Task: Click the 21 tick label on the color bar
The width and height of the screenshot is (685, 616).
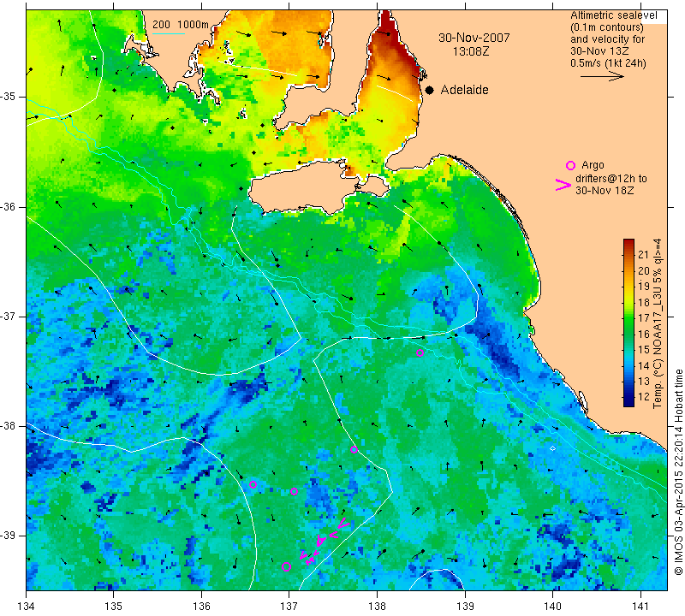Action: pos(644,255)
